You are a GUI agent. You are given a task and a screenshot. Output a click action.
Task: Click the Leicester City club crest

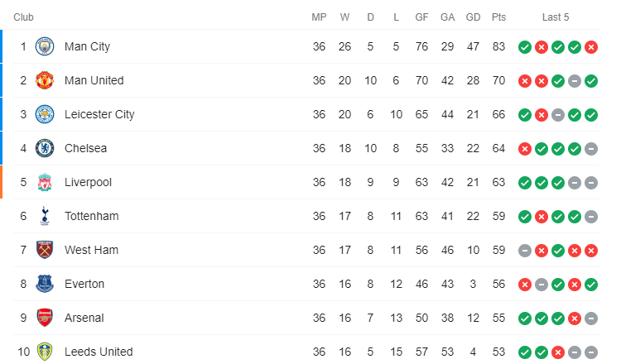[x=45, y=114]
